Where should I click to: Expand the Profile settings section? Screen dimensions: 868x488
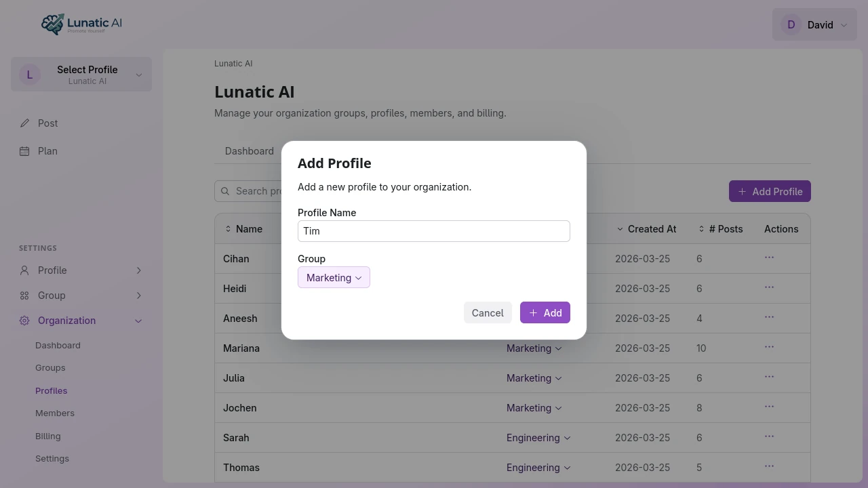tap(81, 270)
